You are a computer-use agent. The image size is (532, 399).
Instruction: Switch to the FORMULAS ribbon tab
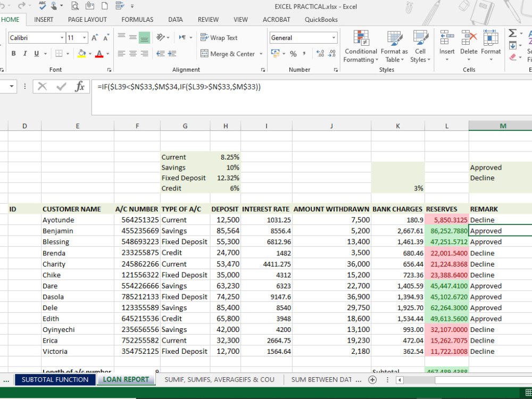pyautogui.click(x=137, y=20)
